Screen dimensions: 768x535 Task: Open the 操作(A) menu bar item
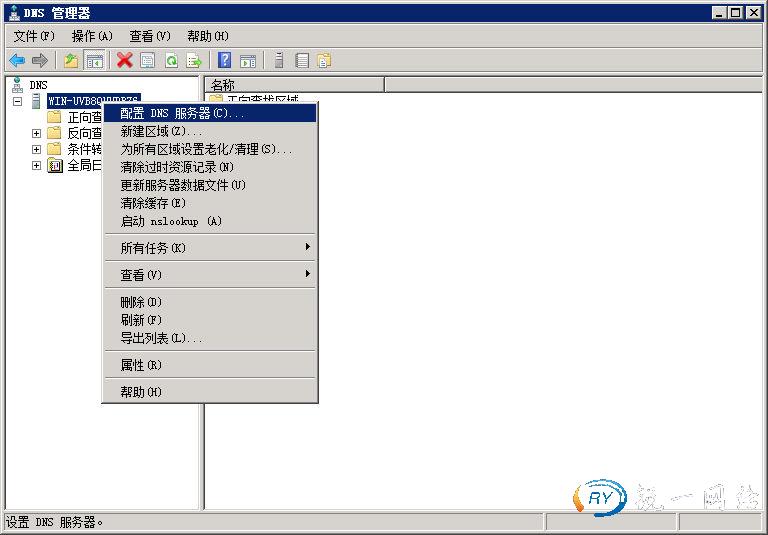pos(92,36)
